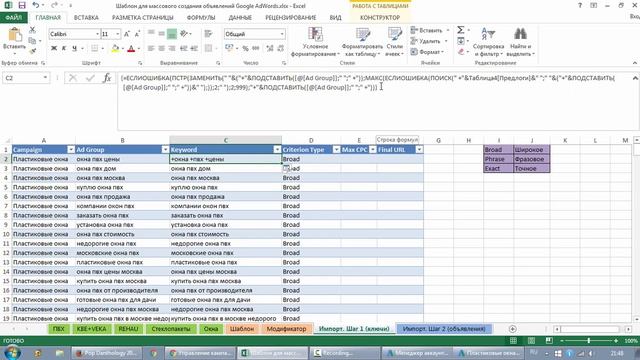Open the Max CPC column filter dropdown
640x360 pixels.
click(372, 150)
